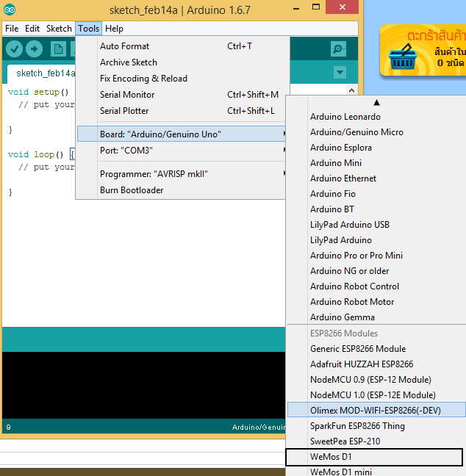Choose Arduino Robot Motor board
Screen dimensions: 466x476
376,302
